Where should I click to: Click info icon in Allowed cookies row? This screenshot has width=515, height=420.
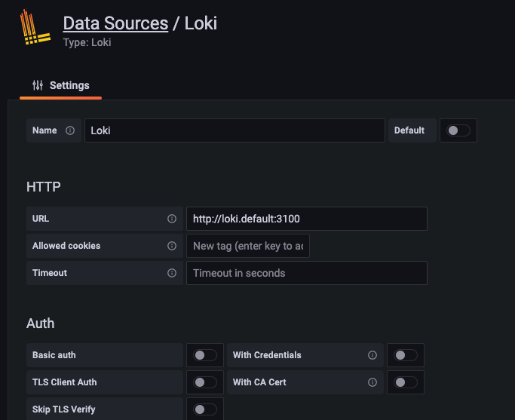coord(172,246)
